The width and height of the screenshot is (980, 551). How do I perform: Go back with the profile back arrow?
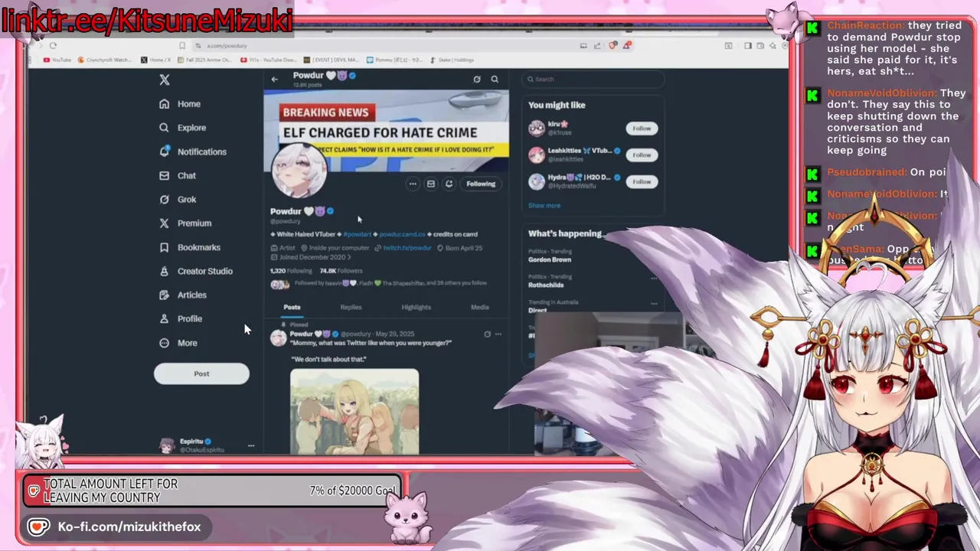274,79
